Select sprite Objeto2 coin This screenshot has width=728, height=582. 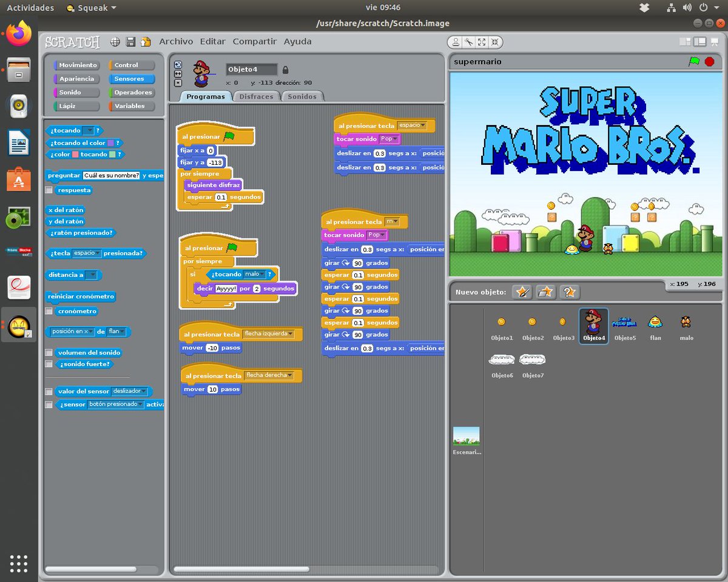pyautogui.click(x=533, y=326)
